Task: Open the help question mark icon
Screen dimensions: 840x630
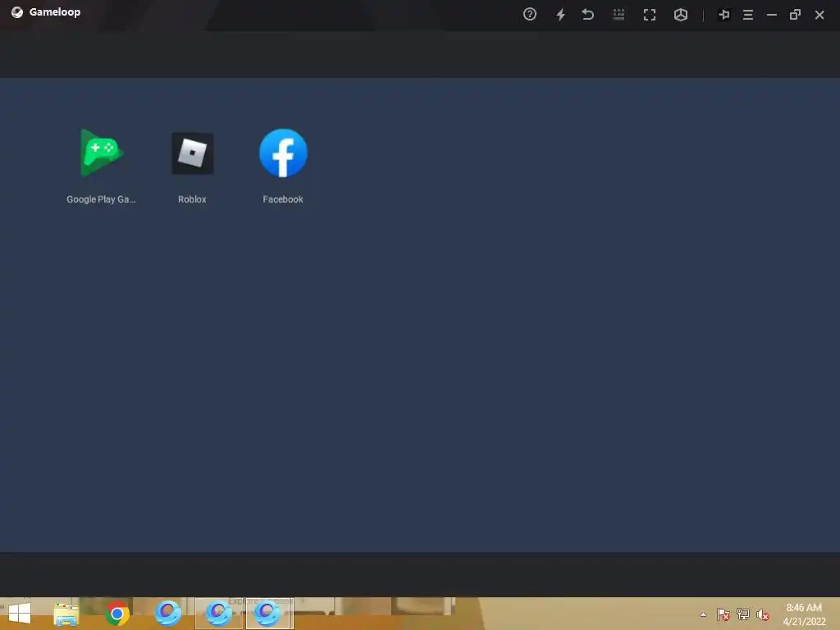Action: [x=530, y=15]
